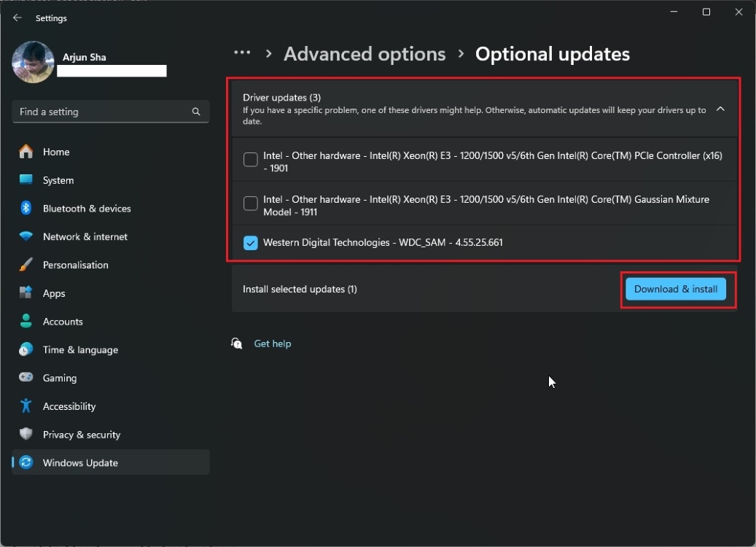The width and height of the screenshot is (756, 547).
Task: Click the Accessibility figure icon
Action: (26, 406)
